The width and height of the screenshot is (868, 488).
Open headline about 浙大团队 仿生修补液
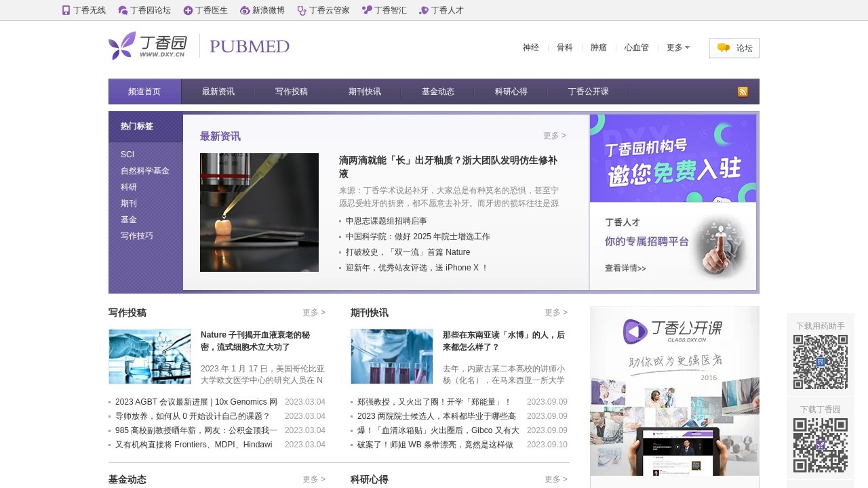tap(448, 167)
